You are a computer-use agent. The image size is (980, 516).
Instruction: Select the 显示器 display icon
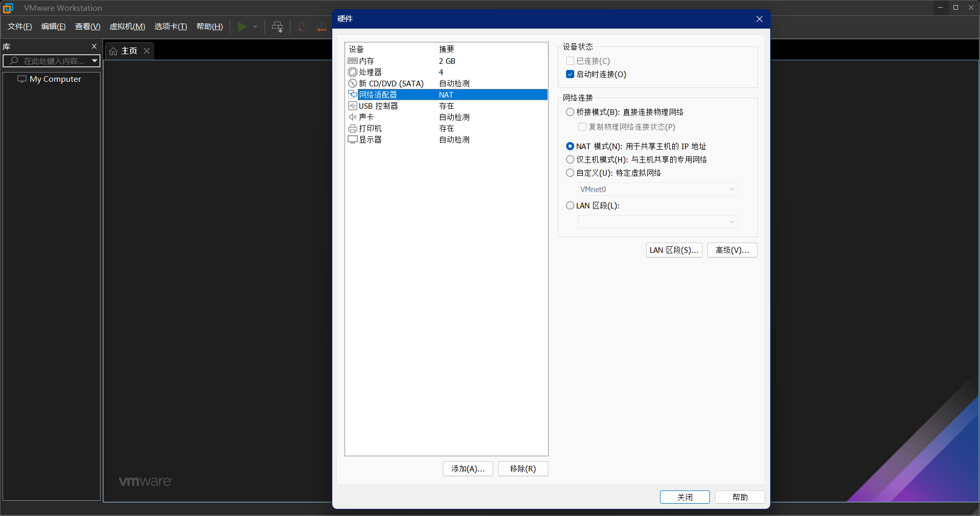[x=352, y=139]
